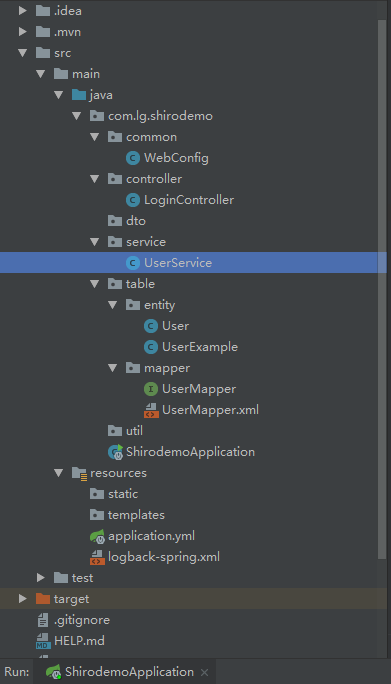The image size is (391, 684).
Task: Click the java source root folder icon
Action: [x=79, y=95]
